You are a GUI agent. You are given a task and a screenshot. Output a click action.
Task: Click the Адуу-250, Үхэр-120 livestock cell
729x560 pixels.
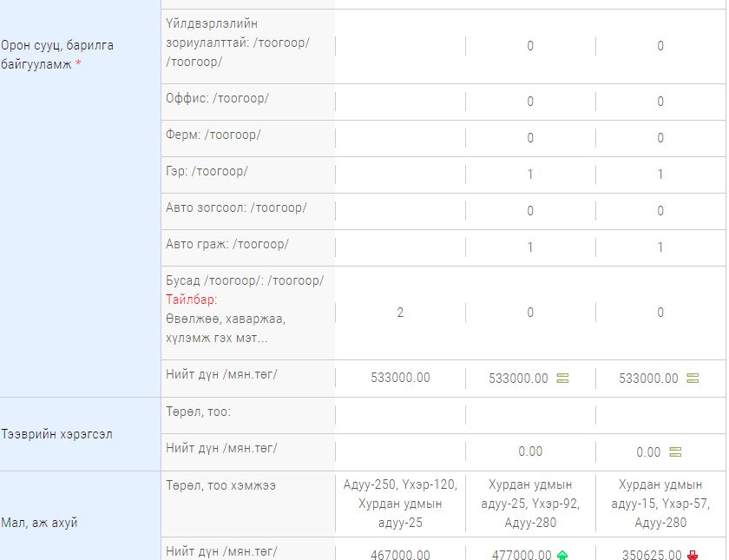click(x=400, y=504)
